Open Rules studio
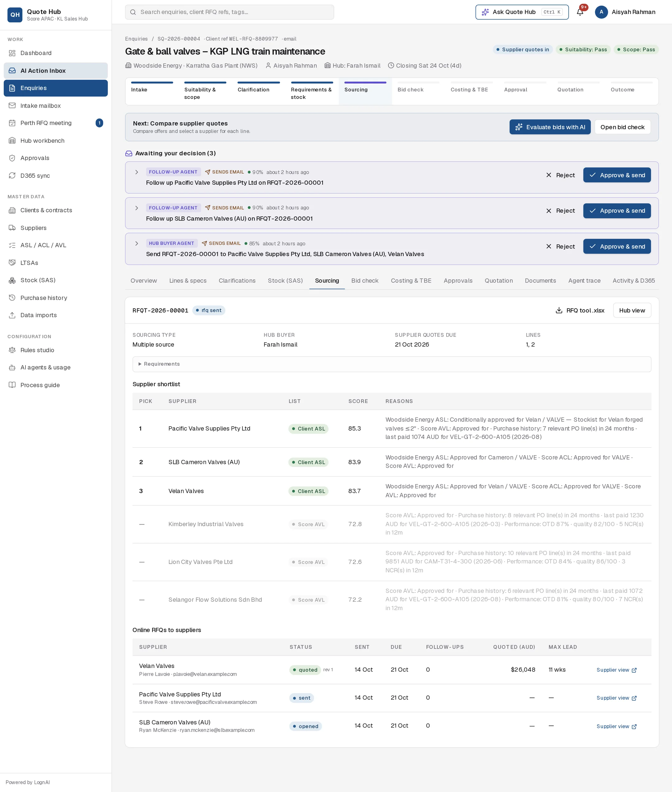672x792 pixels. point(56,350)
